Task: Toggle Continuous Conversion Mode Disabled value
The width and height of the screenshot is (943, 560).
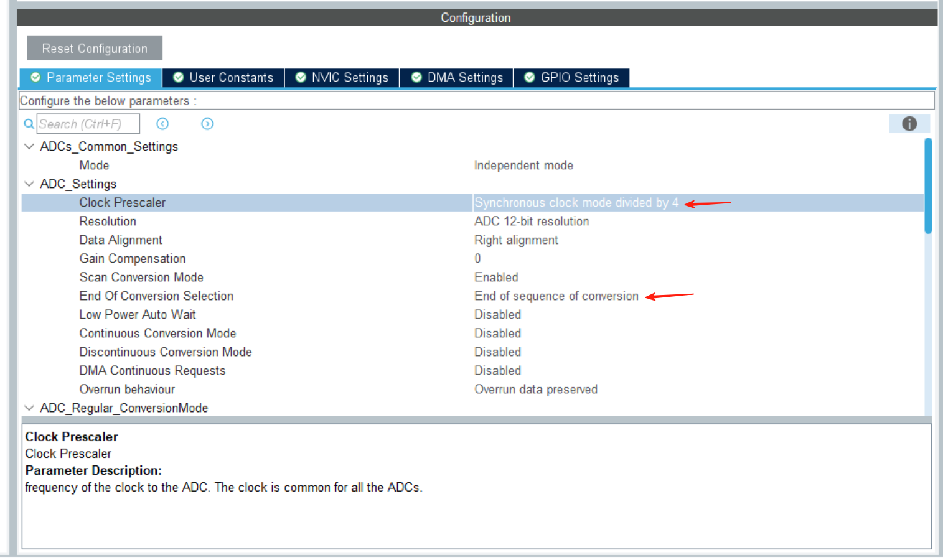Action: (x=497, y=334)
